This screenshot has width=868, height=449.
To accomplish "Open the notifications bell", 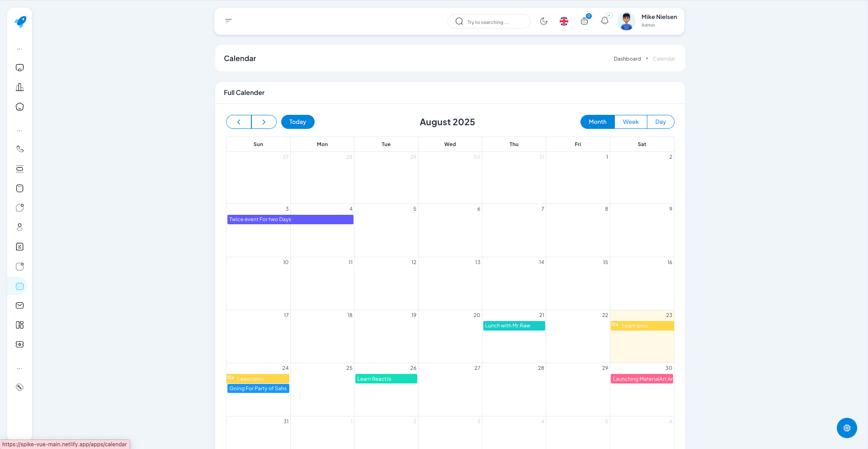I will pos(604,21).
